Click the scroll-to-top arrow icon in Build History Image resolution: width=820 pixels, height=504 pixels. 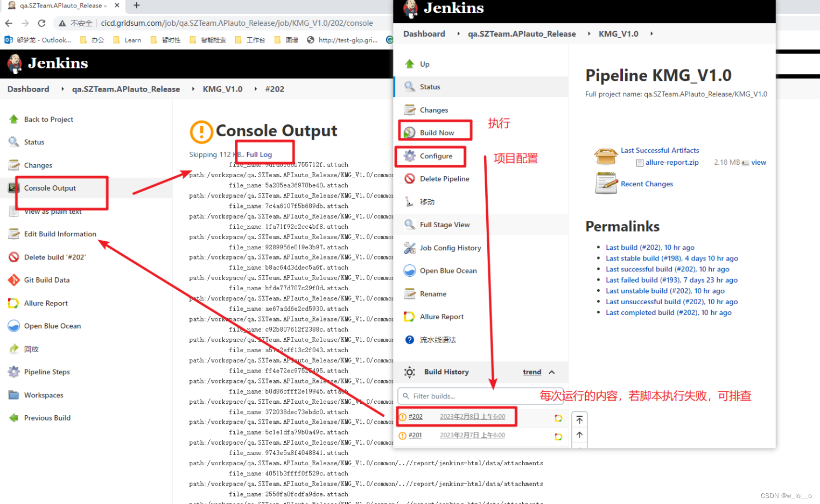(x=579, y=419)
